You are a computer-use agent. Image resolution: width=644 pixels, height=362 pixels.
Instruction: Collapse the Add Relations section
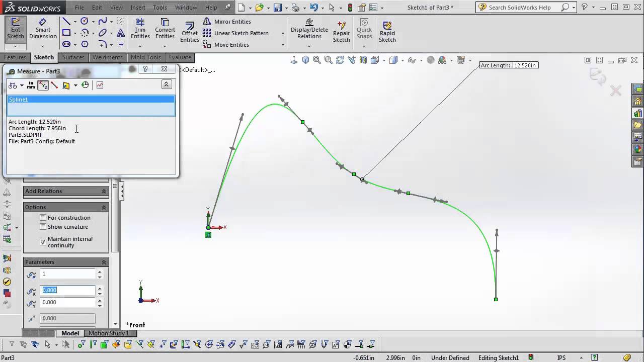click(x=104, y=191)
